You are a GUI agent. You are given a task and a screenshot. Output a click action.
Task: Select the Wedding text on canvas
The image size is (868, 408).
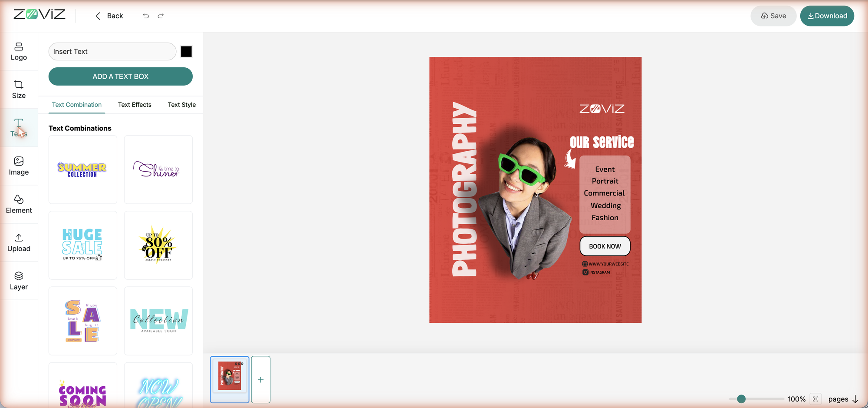605,206
